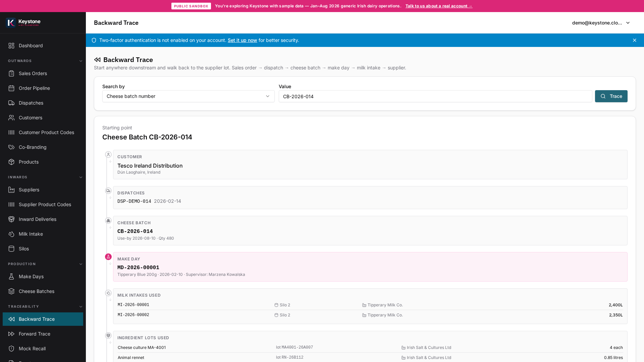Open the Dispatches menu item
This screenshot has height=362, width=644.
click(43, 103)
